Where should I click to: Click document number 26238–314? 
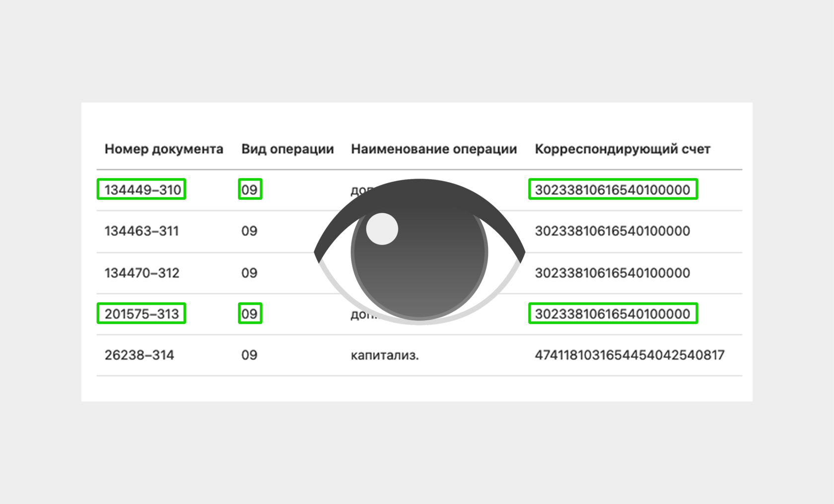(x=139, y=355)
